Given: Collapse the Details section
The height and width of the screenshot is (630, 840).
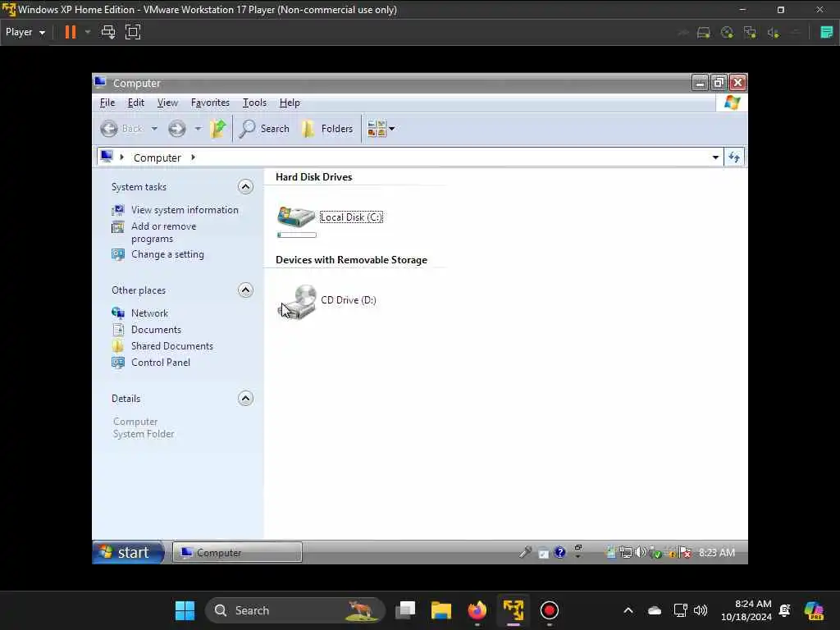Looking at the screenshot, I should [x=245, y=398].
